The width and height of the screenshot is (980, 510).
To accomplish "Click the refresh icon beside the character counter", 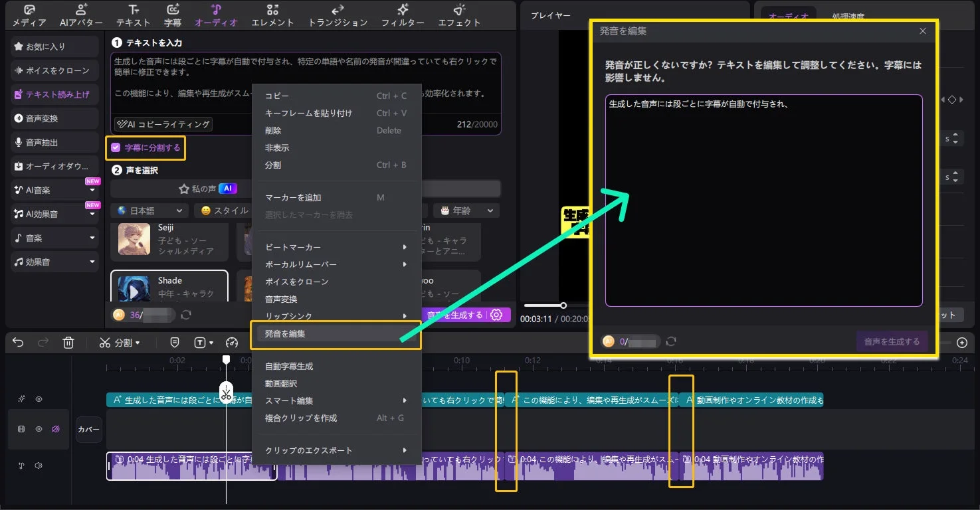I will [671, 341].
